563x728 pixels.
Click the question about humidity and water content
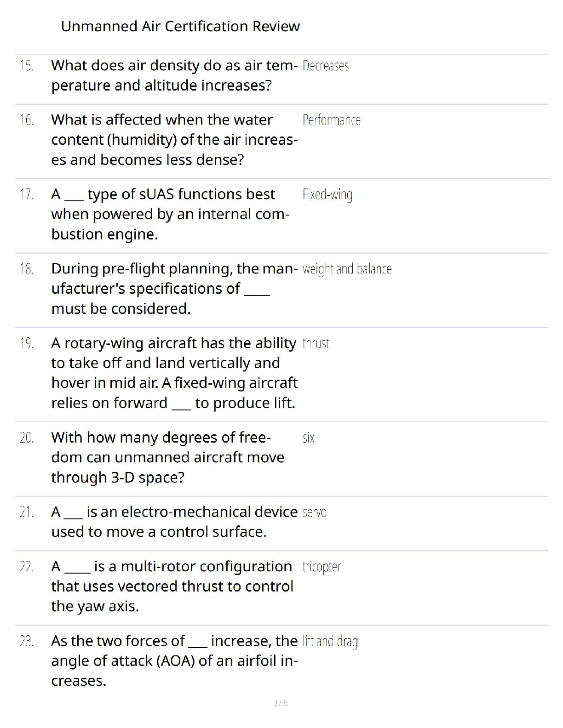click(174, 140)
